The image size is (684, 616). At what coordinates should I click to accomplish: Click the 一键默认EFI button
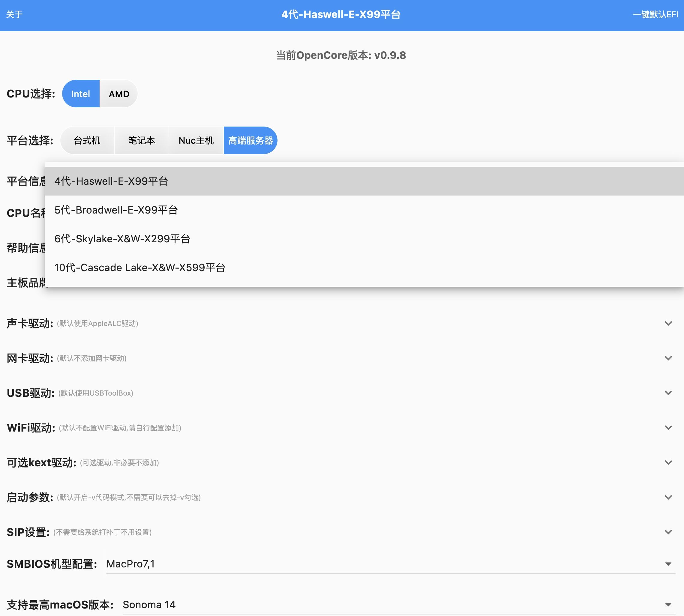[x=655, y=15]
